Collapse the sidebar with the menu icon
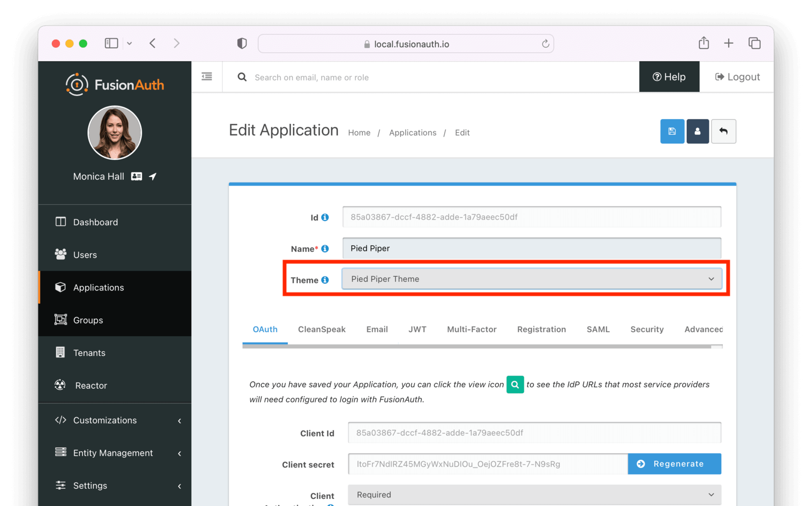This screenshot has height=506, width=812. (207, 77)
